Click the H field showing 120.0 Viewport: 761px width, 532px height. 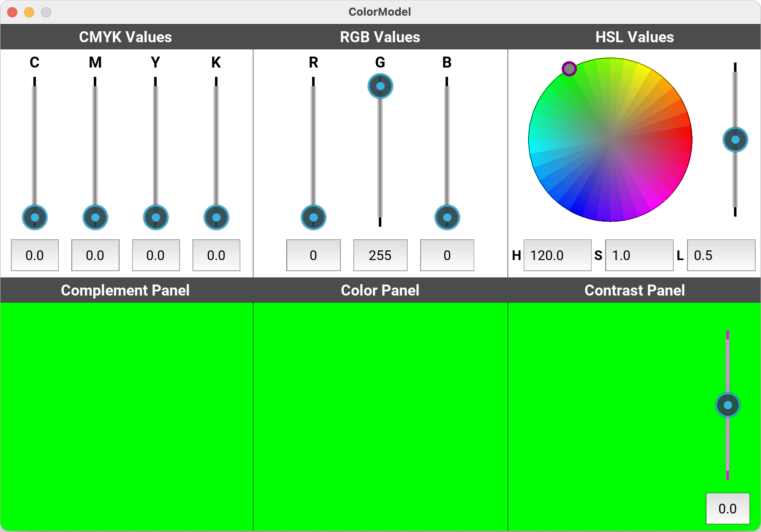(557, 255)
